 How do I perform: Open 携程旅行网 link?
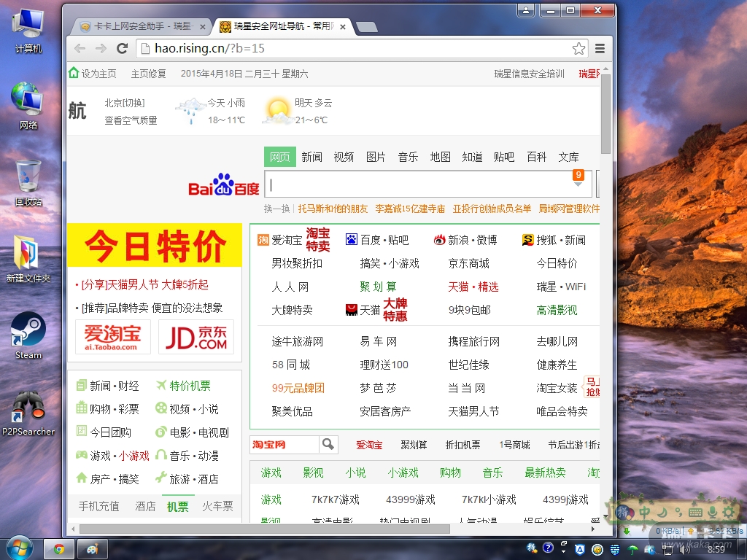tap(474, 341)
